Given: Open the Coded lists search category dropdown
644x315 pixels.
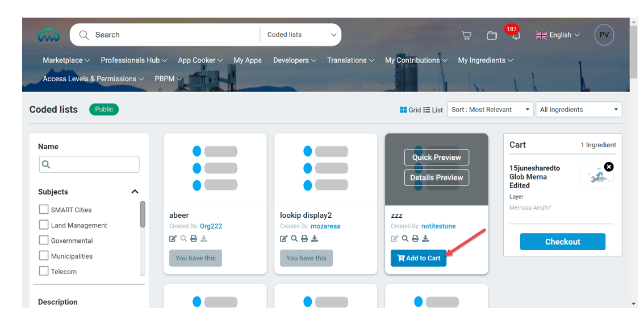Looking at the screenshot, I should coord(302,35).
